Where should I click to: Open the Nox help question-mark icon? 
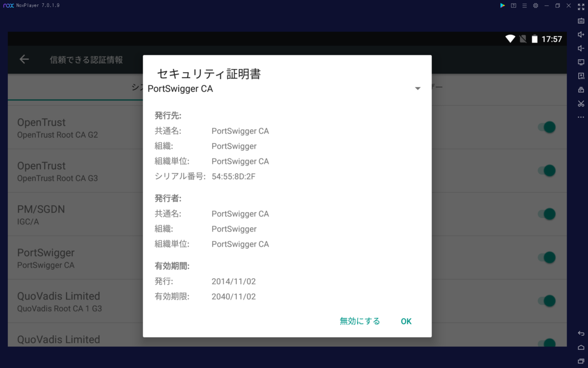[x=514, y=5]
